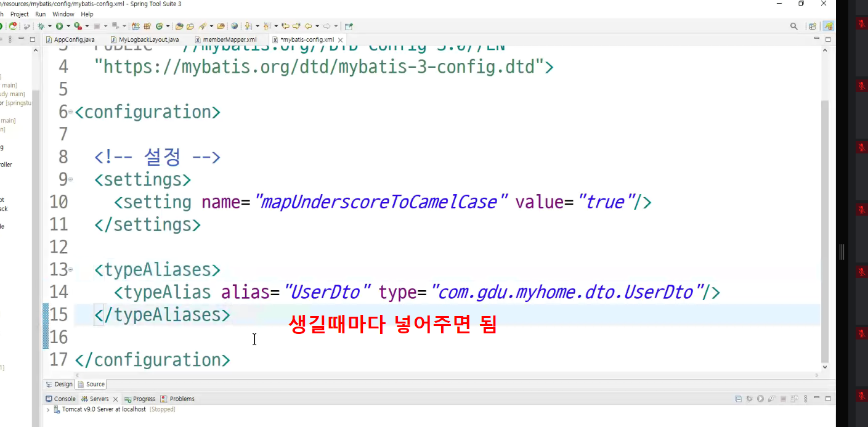Click the Forward navigation arrow icon
The height and width of the screenshot is (427, 868).
click(327, 26)
